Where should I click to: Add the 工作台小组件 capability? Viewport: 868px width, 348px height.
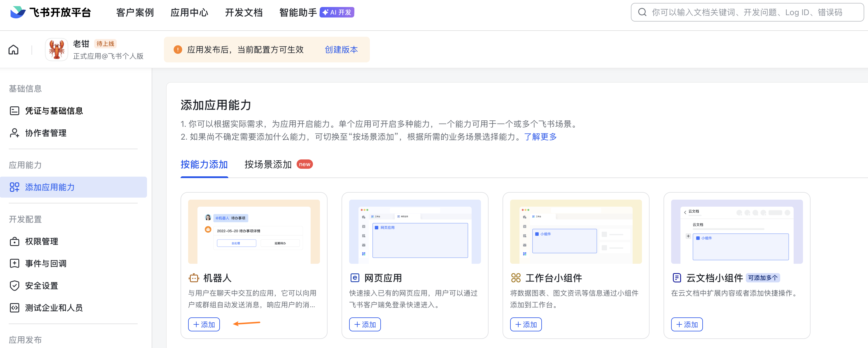point(526,324)
